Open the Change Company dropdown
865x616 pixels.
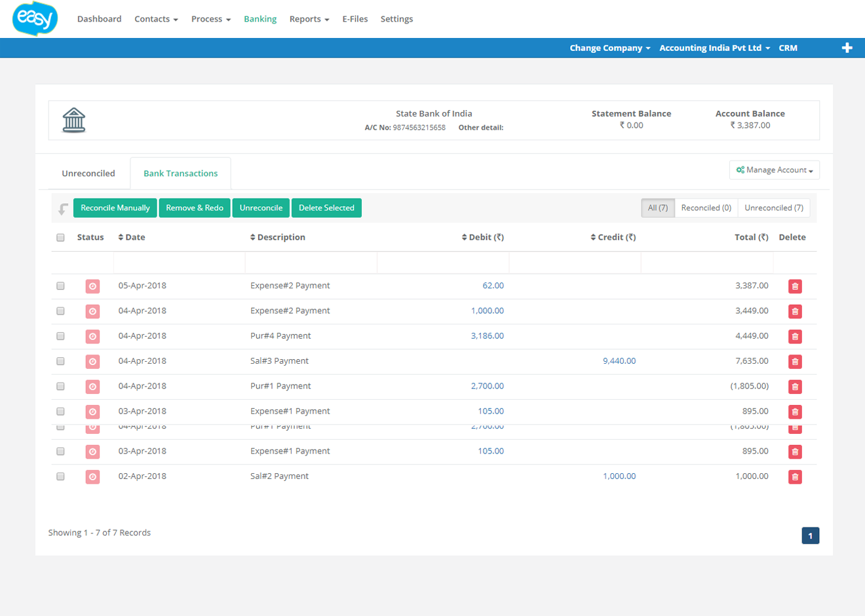pyautogui.click(x=609, y=47)
